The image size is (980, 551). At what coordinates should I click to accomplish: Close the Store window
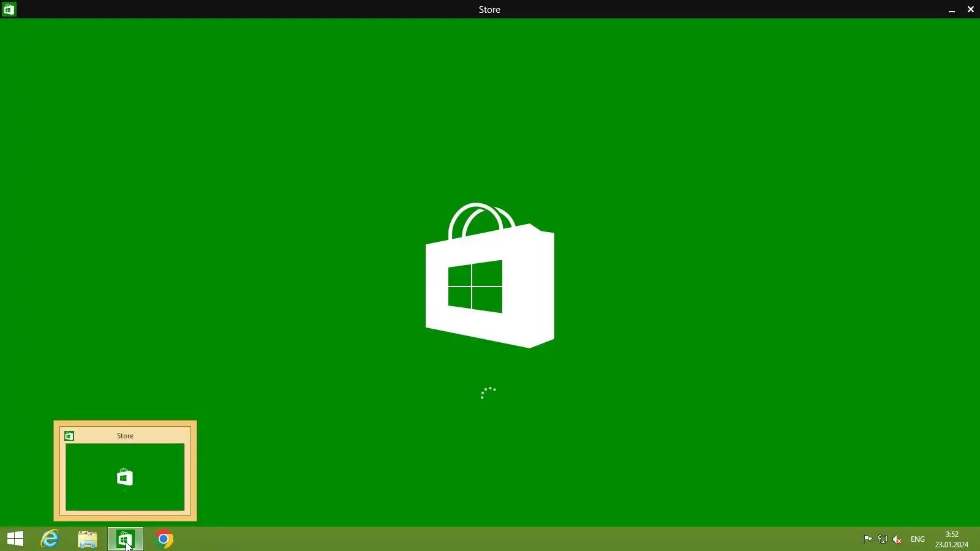click(x=971, y=9)
